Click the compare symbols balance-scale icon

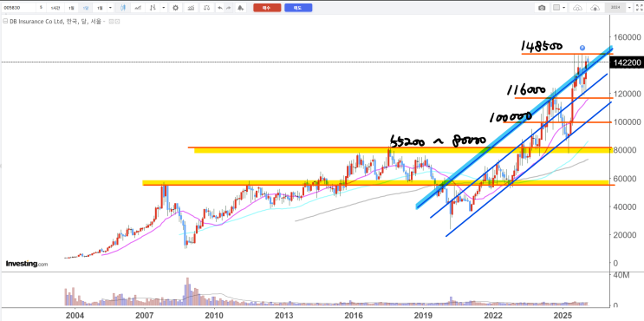[x=207, y=8]
